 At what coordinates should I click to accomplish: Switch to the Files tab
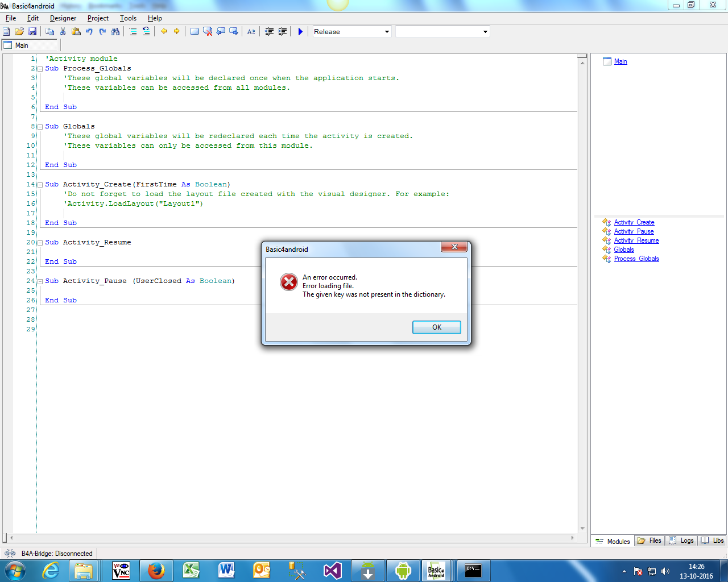point(650,541)
